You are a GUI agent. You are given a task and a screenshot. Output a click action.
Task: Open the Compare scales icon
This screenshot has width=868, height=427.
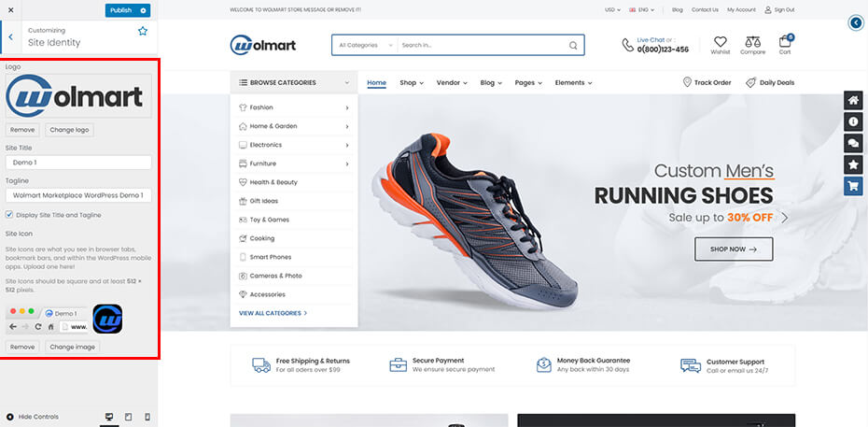pos(752,42)
